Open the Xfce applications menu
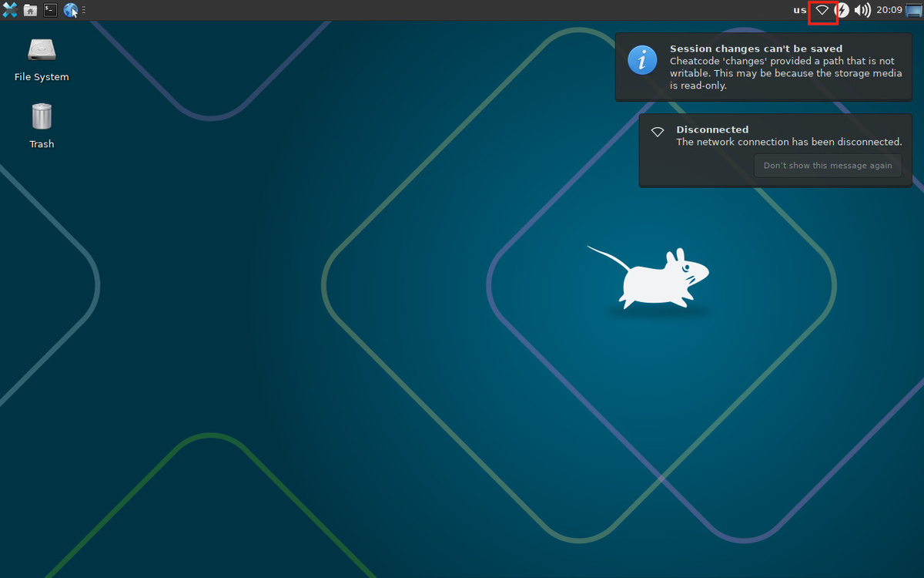Image resolution: width=924 pixels, height=578 pixels. 10,10
